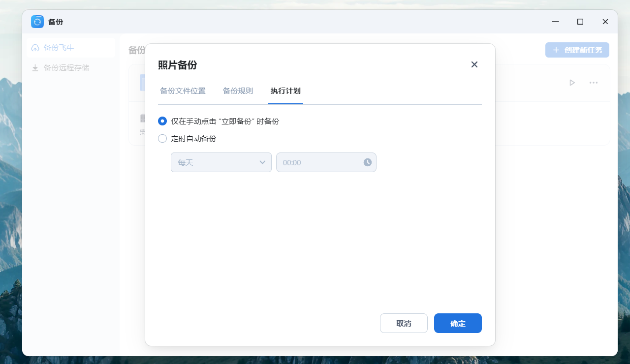The height and width of the screenshot is (364, 630).
Task: Switch to the 备份规则 tab
Action: coord(238,91)
